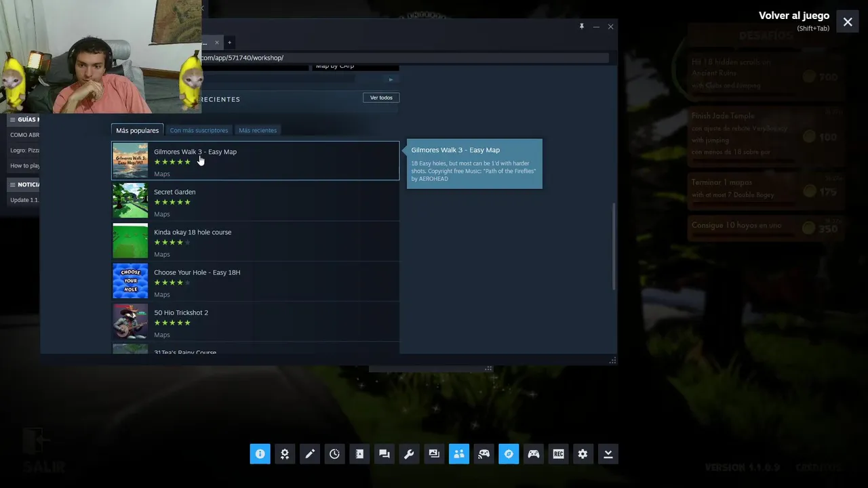Viewport: 868px width, 488px height.
Task: Pin the overlay browser window
Action: click(x=581, y=26)
